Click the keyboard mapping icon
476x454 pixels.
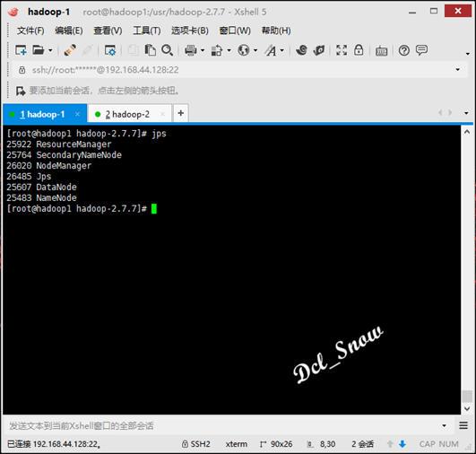pyautogui.click(x=381, y=51)
